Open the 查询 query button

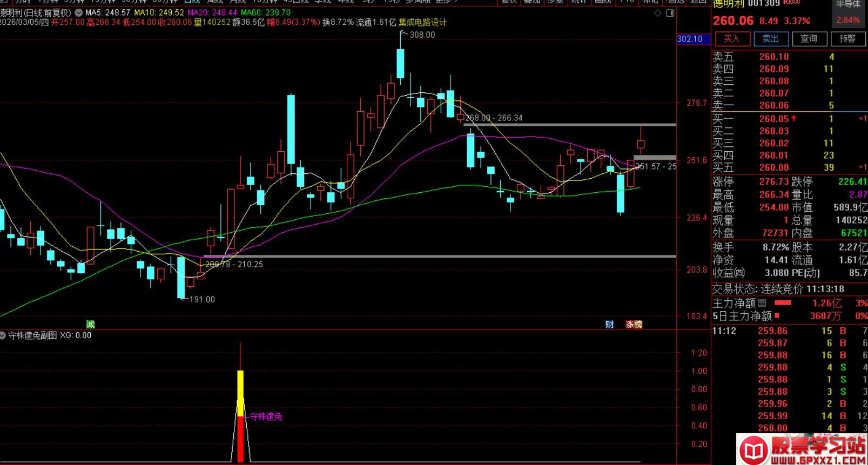coord(809,39)
